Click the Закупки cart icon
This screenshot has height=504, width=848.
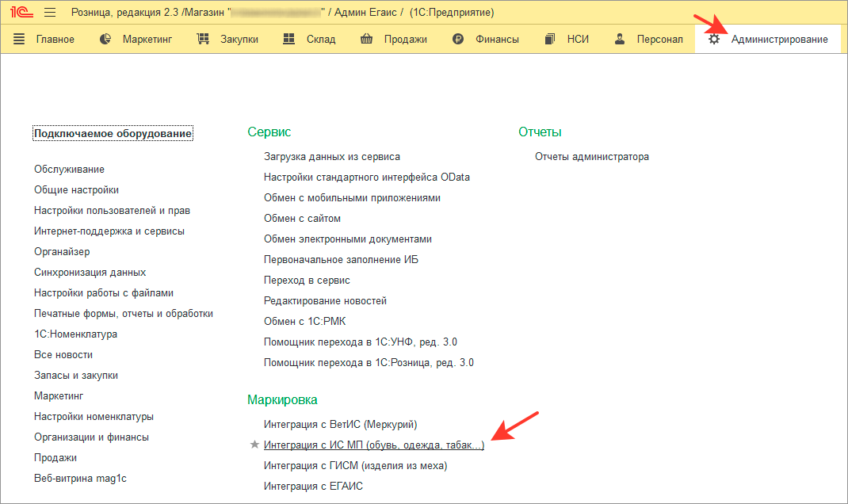tap(203, 39)
